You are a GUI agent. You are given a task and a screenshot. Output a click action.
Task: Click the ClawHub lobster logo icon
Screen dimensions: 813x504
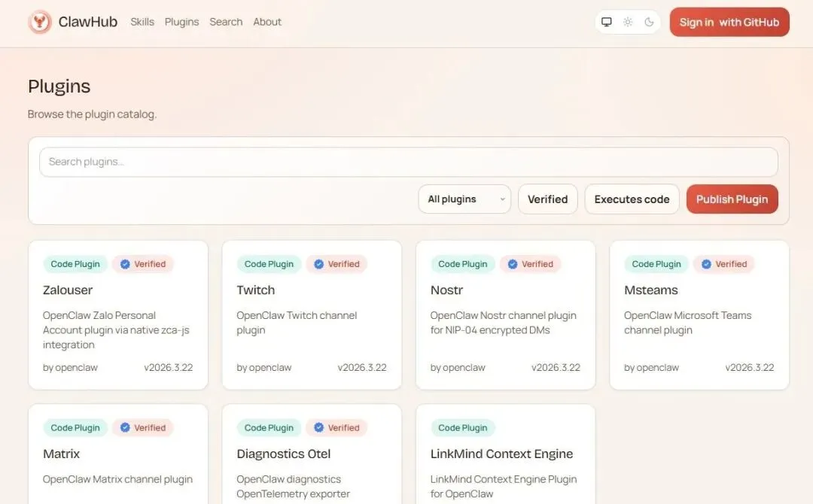click(x=40, y=22)
